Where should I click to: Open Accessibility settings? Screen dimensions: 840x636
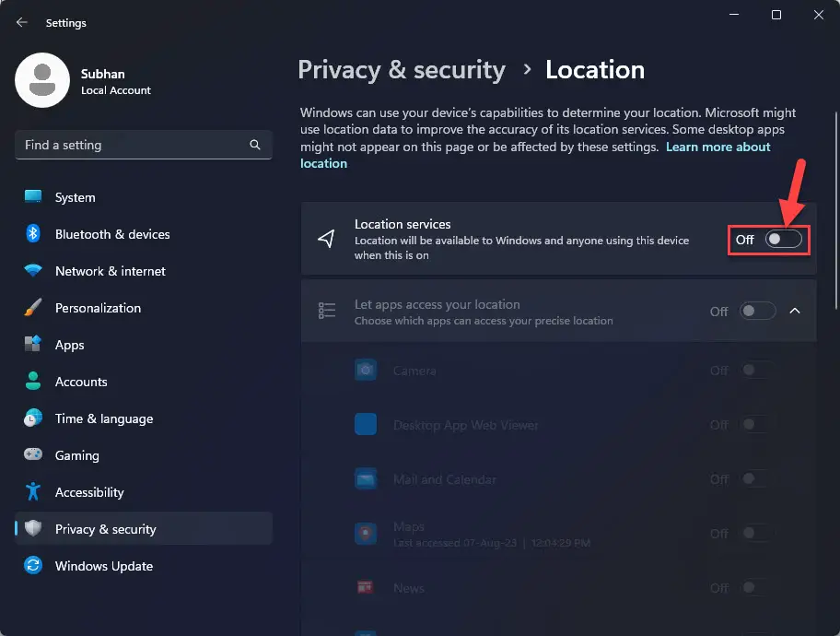coord(144,492)
